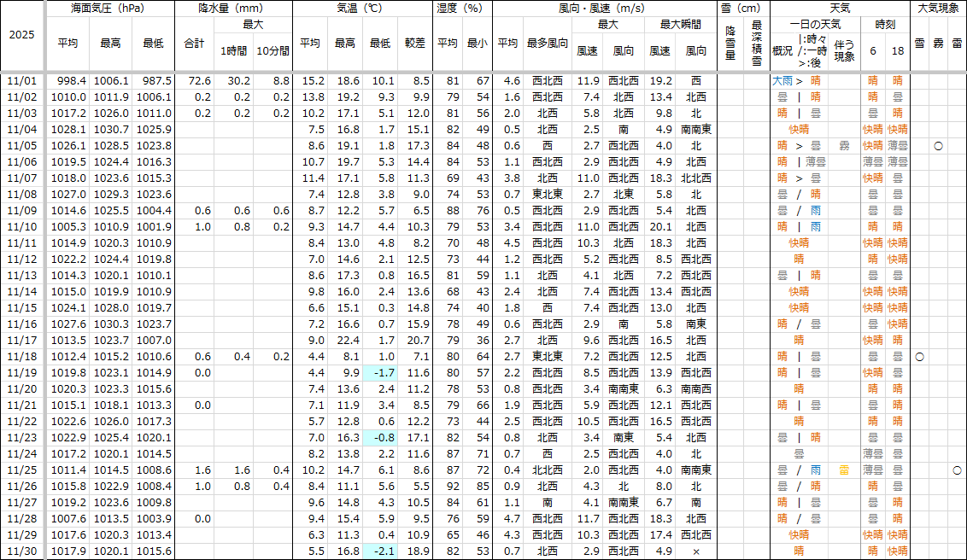This screenshot has width=967, height=560.
Task: Select the 最深積雪 snow depth header
Action: (756, 43)
